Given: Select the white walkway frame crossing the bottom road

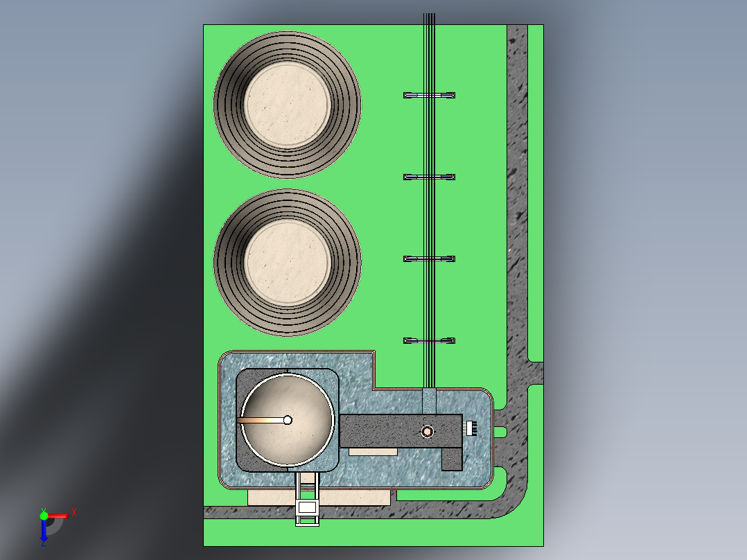Looking at the screenshot, I should [x=307, y=498].
